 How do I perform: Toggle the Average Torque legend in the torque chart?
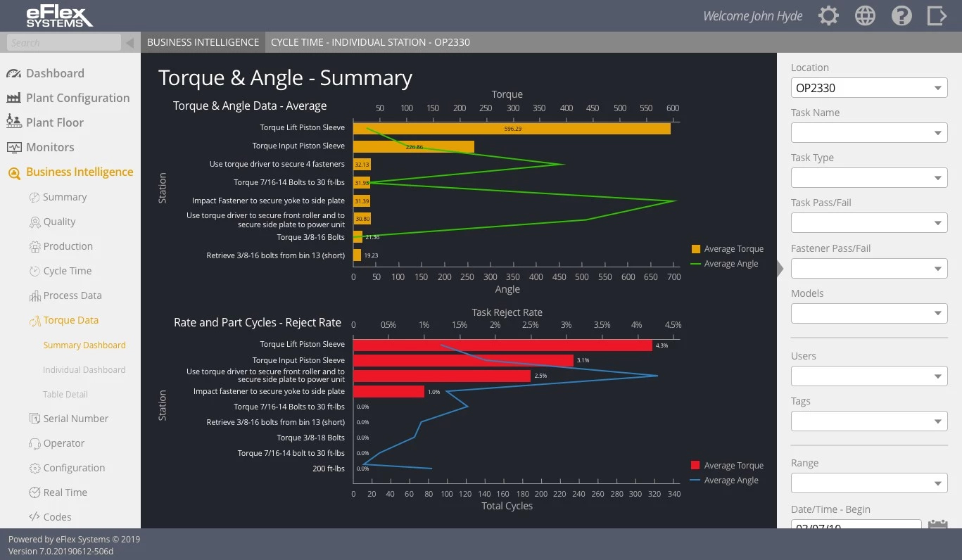pyautogui.click(x=727, y=248)
